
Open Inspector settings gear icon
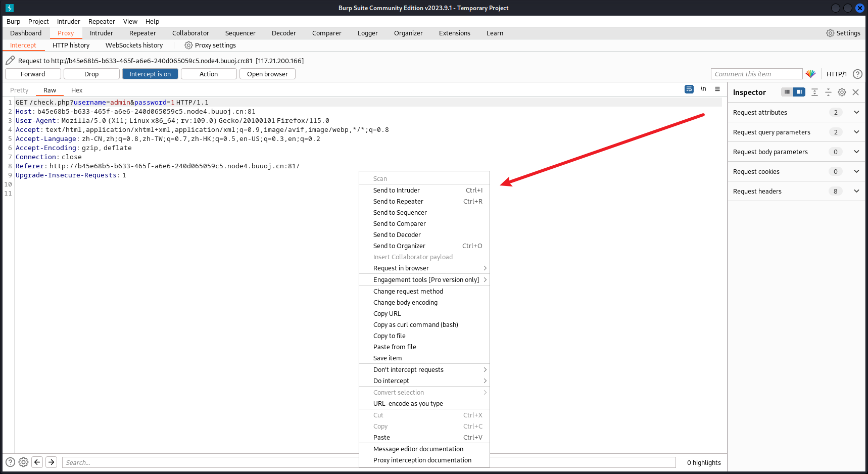point(842,92)
